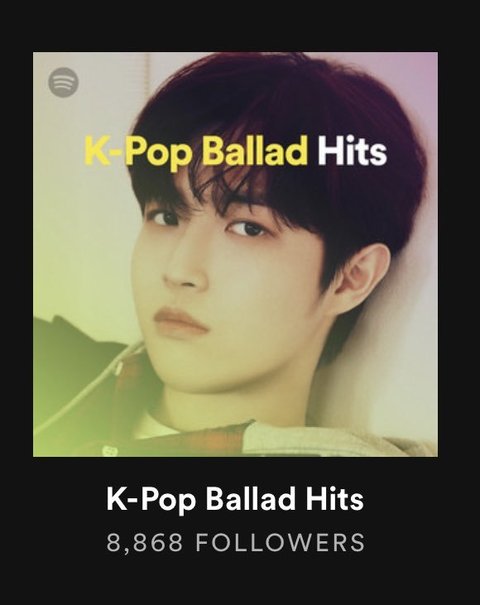
Task: Click the Spotify logo on the cover
Action: coord(63,83)
